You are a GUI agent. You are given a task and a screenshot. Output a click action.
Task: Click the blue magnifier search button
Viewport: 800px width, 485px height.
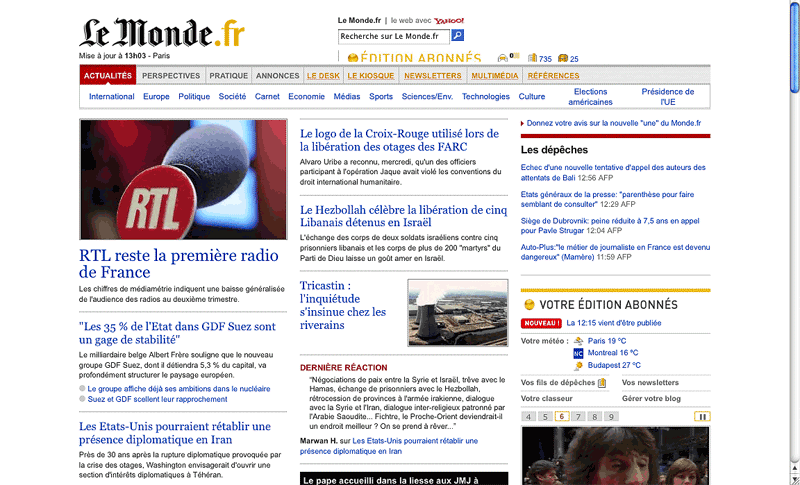click(457, 36)
